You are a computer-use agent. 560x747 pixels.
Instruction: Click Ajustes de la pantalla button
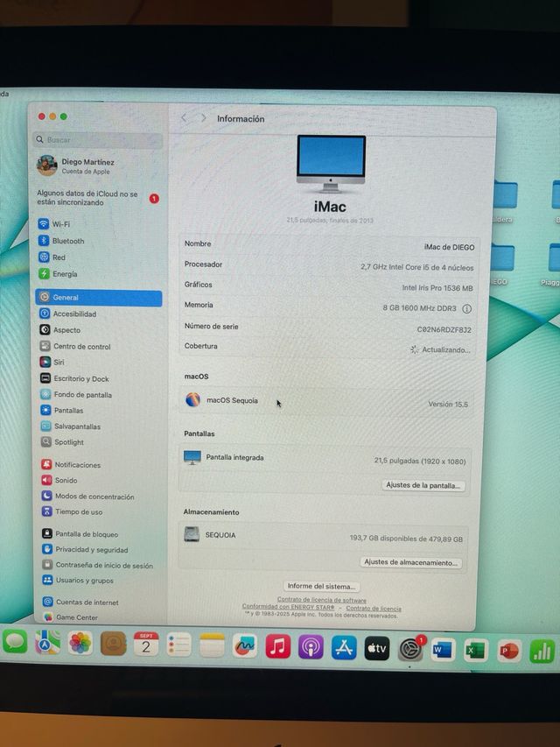pos(423,485)
